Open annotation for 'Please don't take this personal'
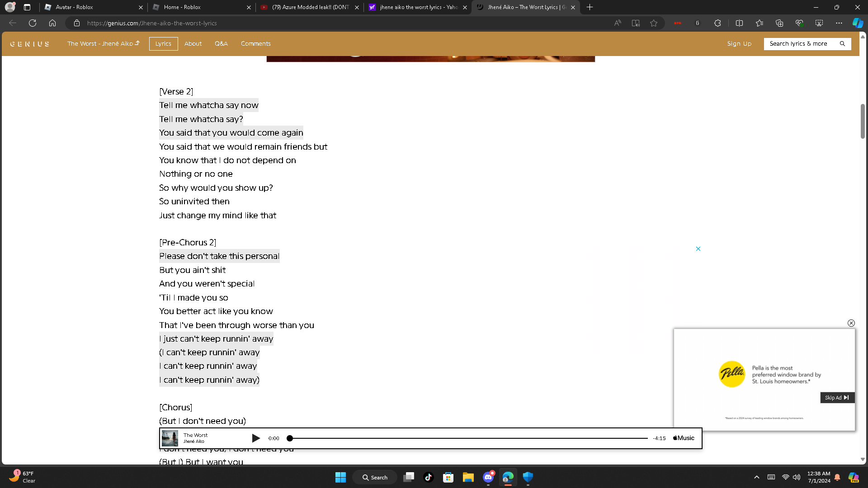This screenshot has height=488, width=868. point(219,256)
